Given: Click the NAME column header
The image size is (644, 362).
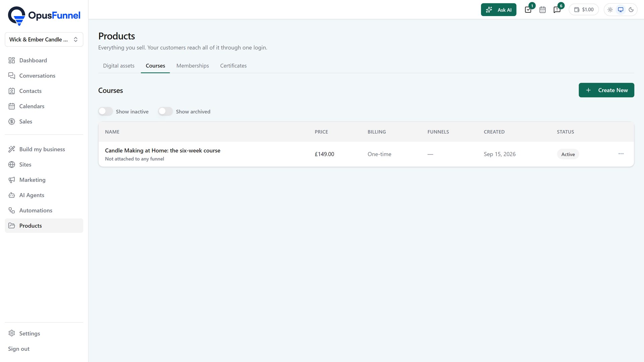Looking at the screenshot, I should coord(112,132).
